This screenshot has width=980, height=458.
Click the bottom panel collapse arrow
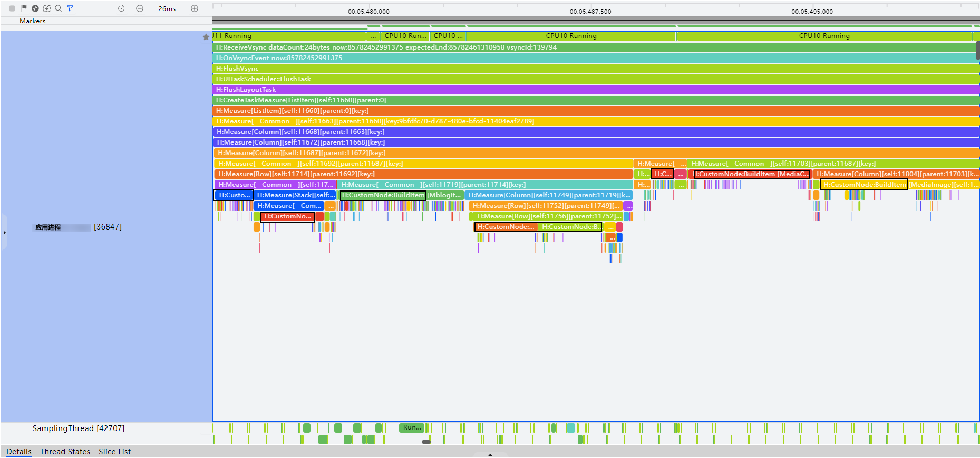(x=490, y=454)
